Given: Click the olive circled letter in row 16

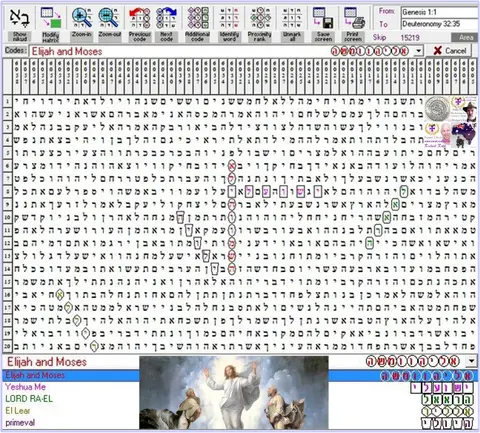Looking at the screenshot, I should (60, 295).
